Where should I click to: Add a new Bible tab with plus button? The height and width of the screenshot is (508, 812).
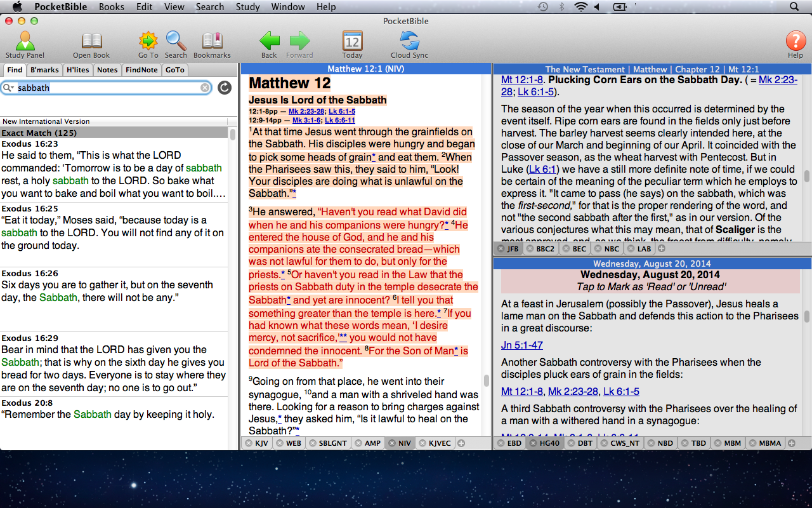click(461, 443)
